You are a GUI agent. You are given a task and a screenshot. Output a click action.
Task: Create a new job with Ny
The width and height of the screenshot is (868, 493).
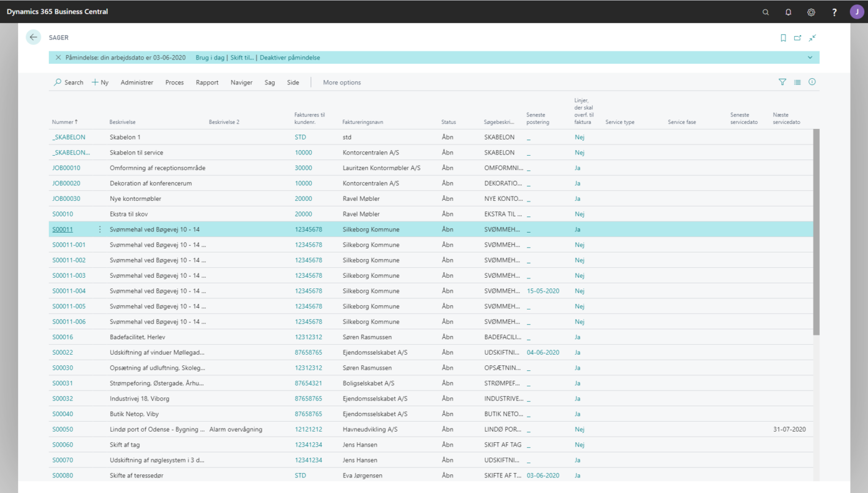[x=100, y=82]
